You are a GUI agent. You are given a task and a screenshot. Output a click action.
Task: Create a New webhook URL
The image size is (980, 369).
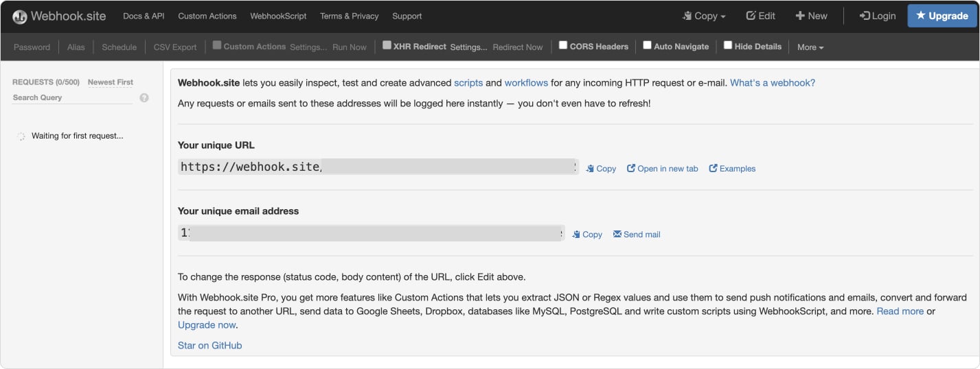[811, 16]
